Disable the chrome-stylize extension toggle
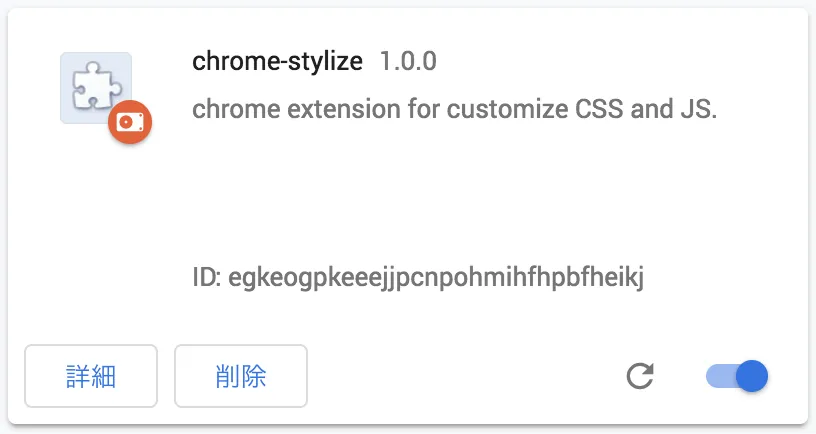Viewport: 816px width, 434px height. (736, 376)
